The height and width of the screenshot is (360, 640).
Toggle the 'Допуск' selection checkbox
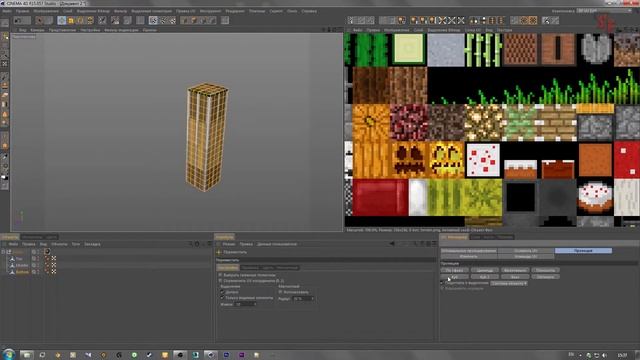pyautogui.click(x=222, y=292)
